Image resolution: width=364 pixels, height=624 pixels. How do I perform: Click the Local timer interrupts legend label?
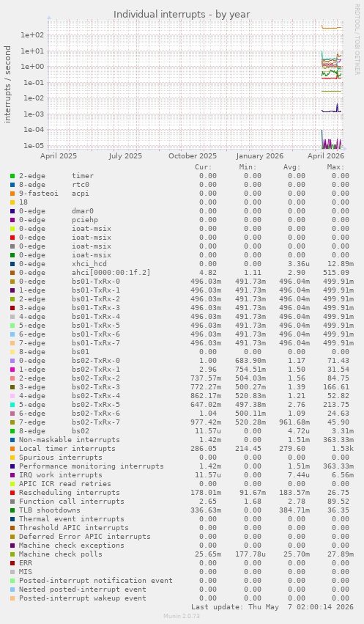pyautogui.click(x=67, y=449)
